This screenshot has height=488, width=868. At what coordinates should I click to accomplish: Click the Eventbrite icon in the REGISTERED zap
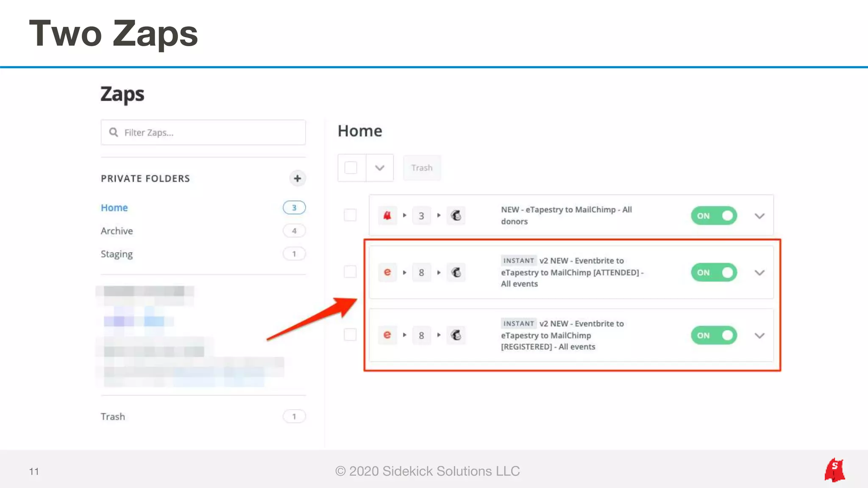coord(387,335)
